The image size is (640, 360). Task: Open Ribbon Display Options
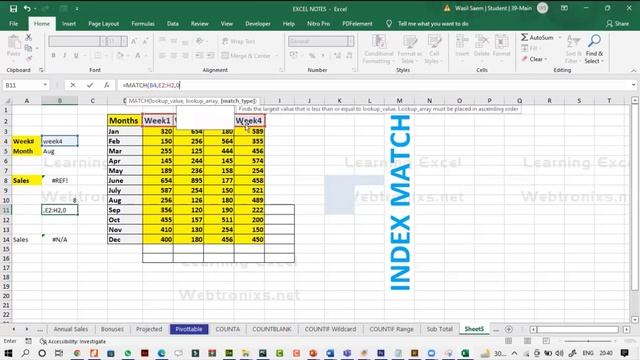click(x=564, y=8)
